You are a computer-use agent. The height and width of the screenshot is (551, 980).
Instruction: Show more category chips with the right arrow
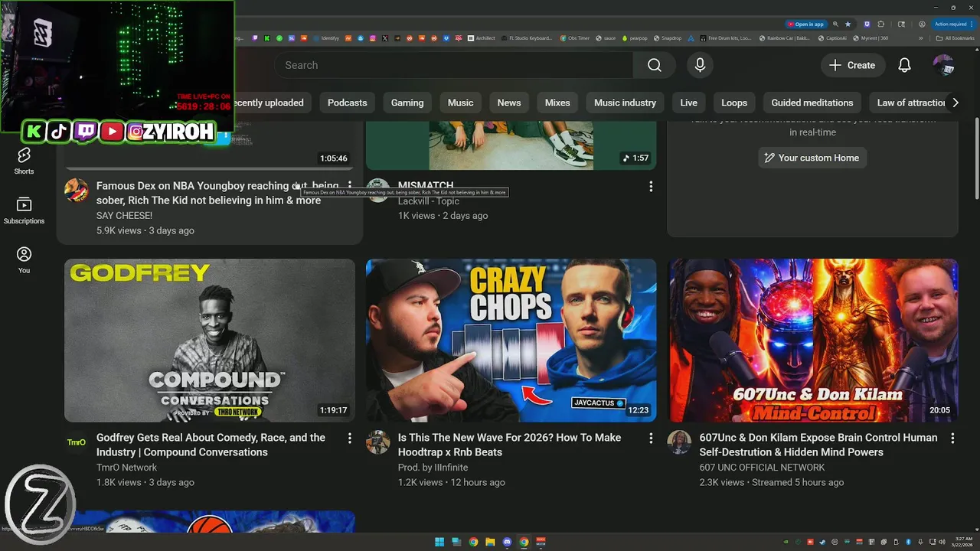[955, 103]
